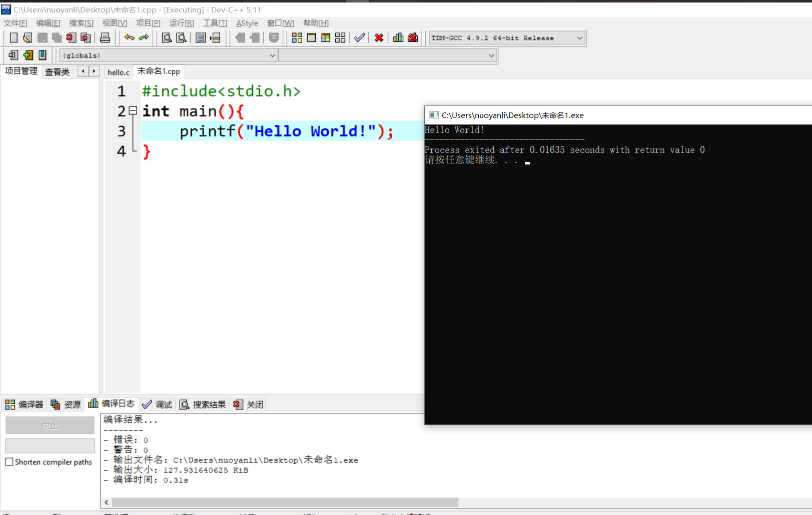Screen dimensions: 812x515
Task: Toggle the Shorten compiler paths checkbox
Action: [x=9, y=462]
